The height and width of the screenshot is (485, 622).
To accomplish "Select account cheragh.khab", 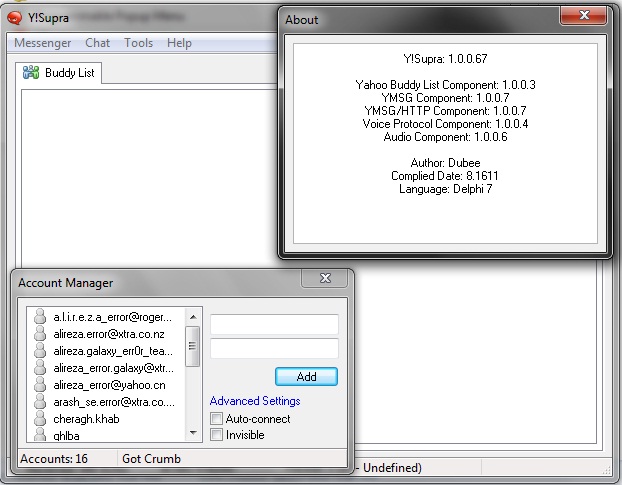I will point(86,419).
